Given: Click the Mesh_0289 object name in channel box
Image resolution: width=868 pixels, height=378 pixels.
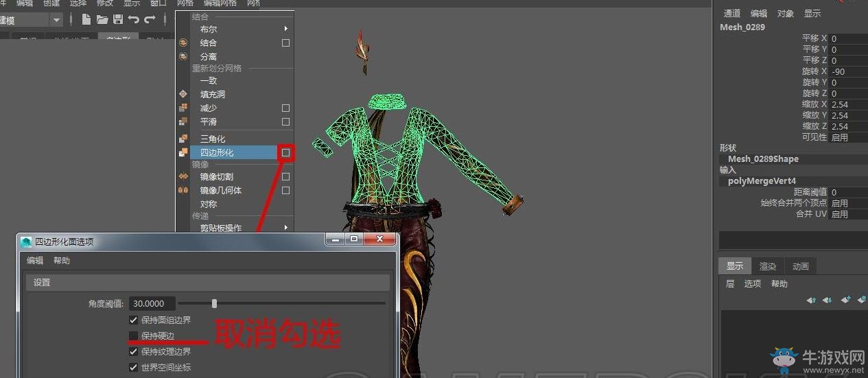Looking at the screenshot, I should coord(742,27).
